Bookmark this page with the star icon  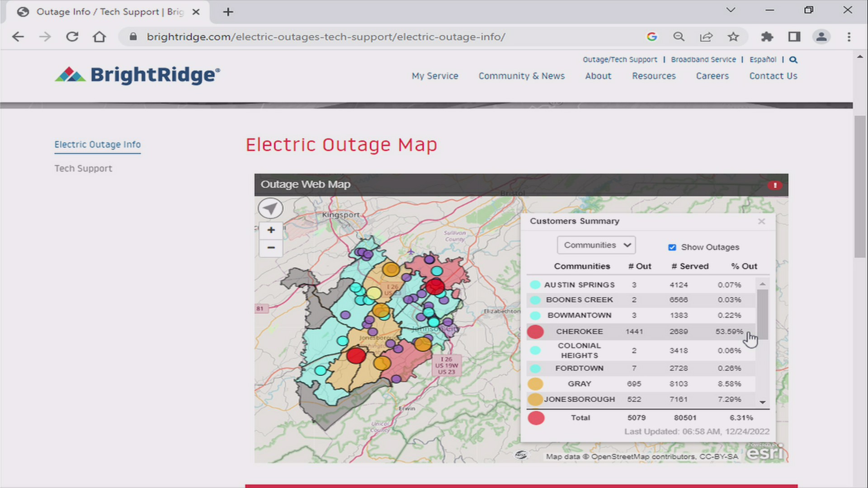(733, 37)
